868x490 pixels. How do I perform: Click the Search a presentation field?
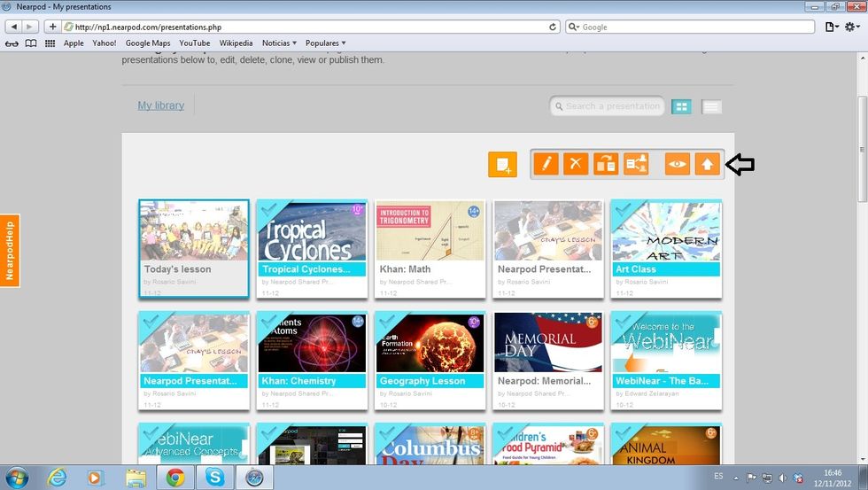608,105
